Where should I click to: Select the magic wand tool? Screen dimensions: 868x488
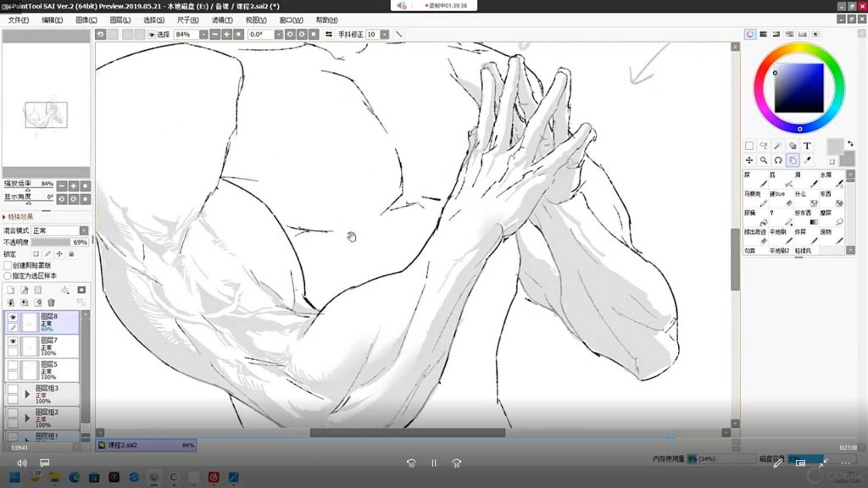(778, 146)
